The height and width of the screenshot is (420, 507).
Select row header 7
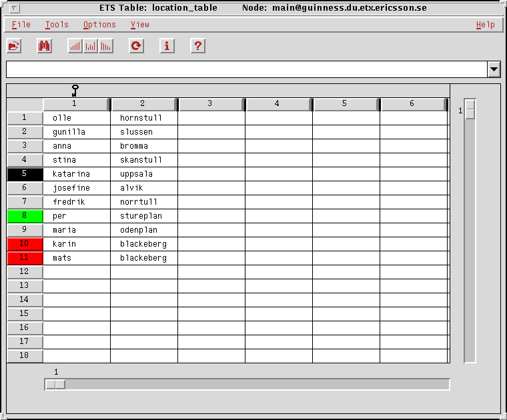tap(25, 202)
